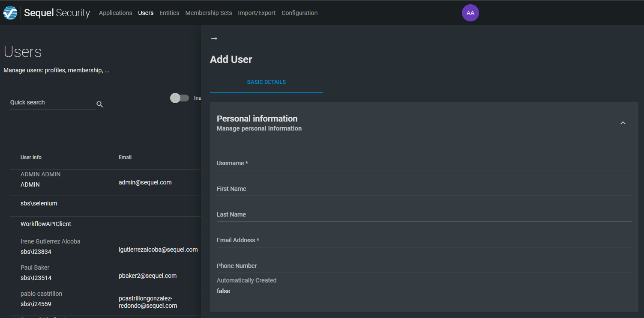Select the Basic Details tab
Viewport: 644px width, 318px height.
pyautogui.click(x=267, y=82)
